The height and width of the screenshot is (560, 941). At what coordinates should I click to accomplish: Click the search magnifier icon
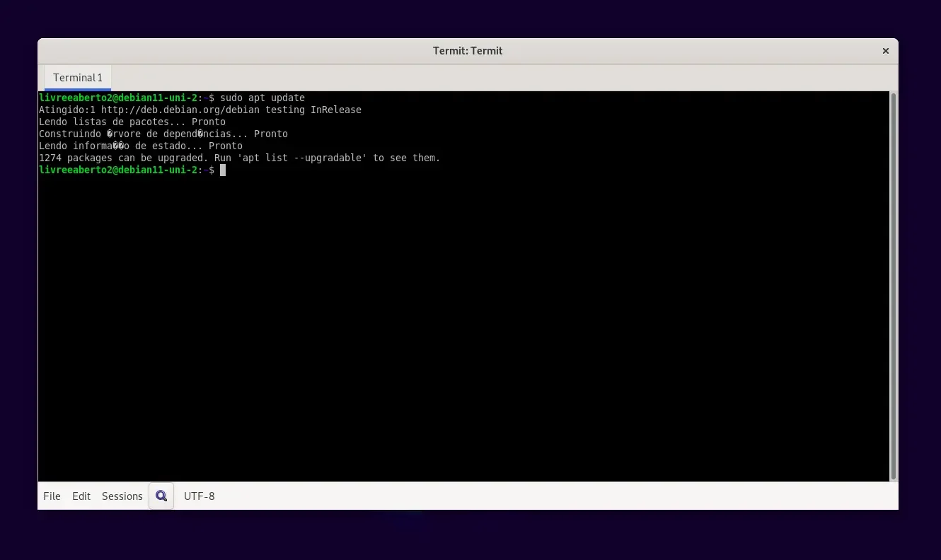pos(161,496)
